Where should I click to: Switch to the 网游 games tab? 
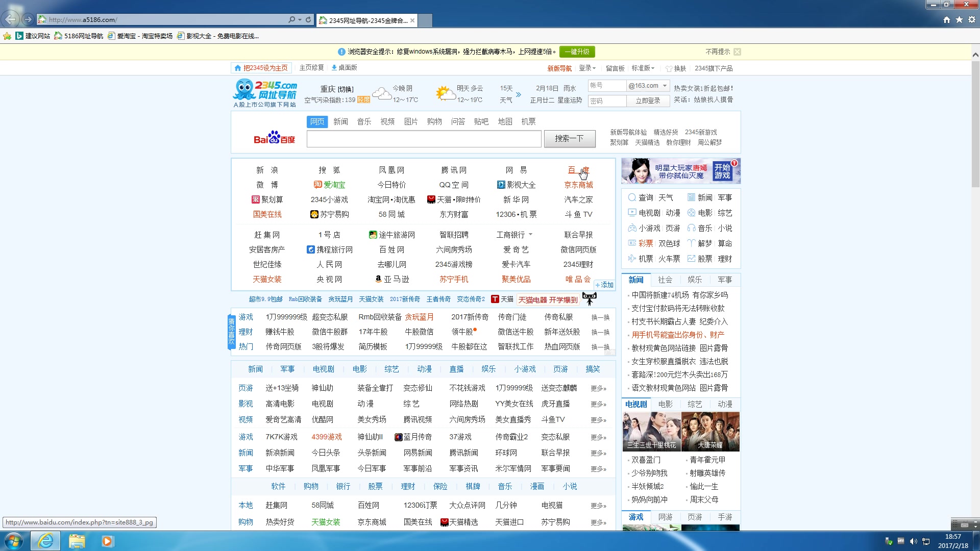click(665, 517)
